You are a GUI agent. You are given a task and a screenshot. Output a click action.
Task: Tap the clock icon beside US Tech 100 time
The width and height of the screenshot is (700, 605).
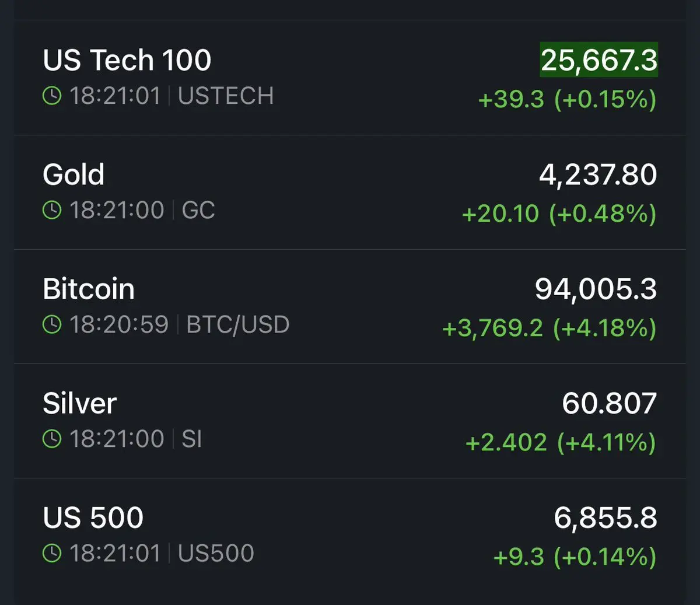coord(52,96)
